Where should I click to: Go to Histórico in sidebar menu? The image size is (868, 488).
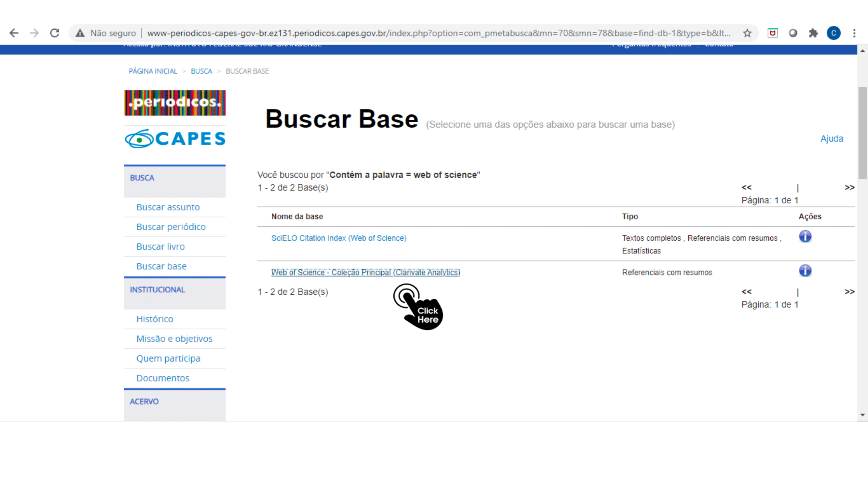(x=155, y=319)
